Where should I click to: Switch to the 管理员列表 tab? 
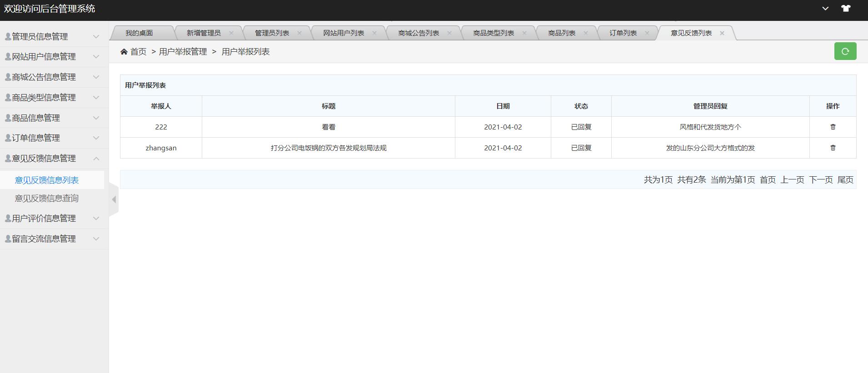coord(272,33)
